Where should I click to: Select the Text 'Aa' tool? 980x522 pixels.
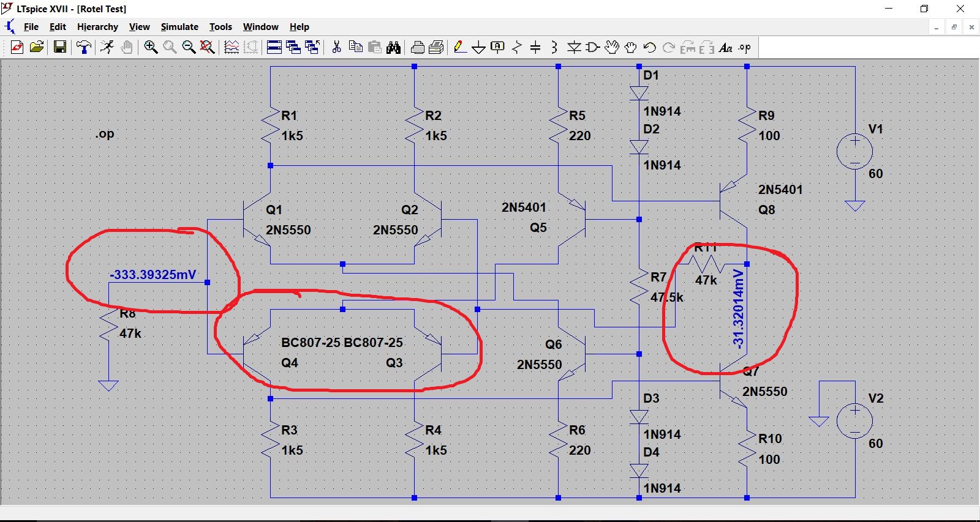[726, 47]
